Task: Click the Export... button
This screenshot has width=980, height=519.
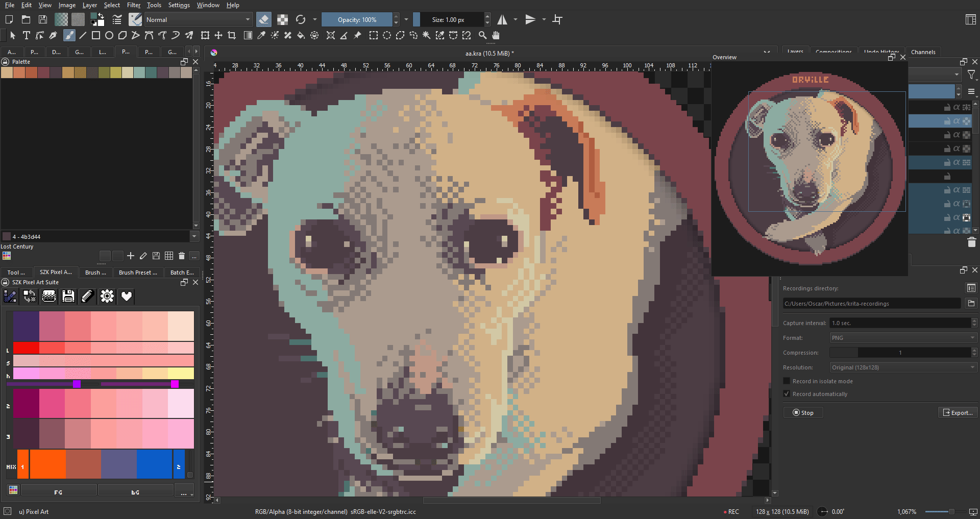Action: click(958, 412)
